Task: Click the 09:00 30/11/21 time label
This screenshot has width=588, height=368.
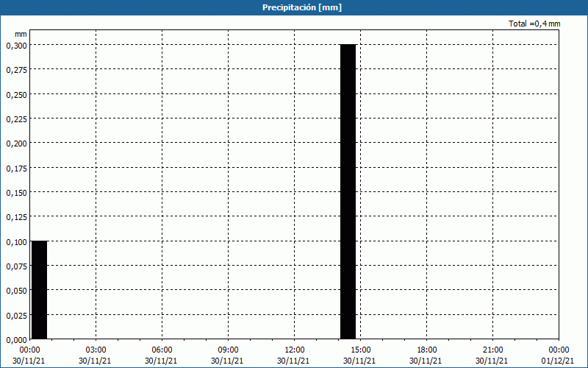Action: (x=227, y=355)
